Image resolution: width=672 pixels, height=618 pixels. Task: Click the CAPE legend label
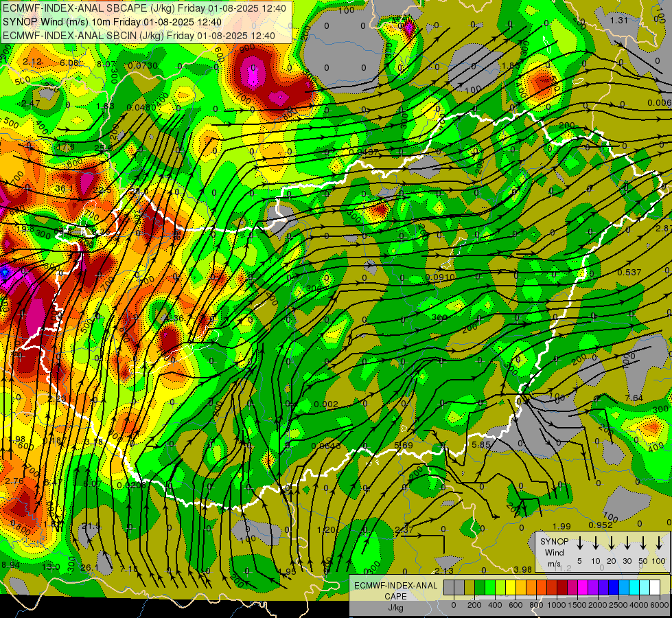pyautogui.click(x=395, y=597)
